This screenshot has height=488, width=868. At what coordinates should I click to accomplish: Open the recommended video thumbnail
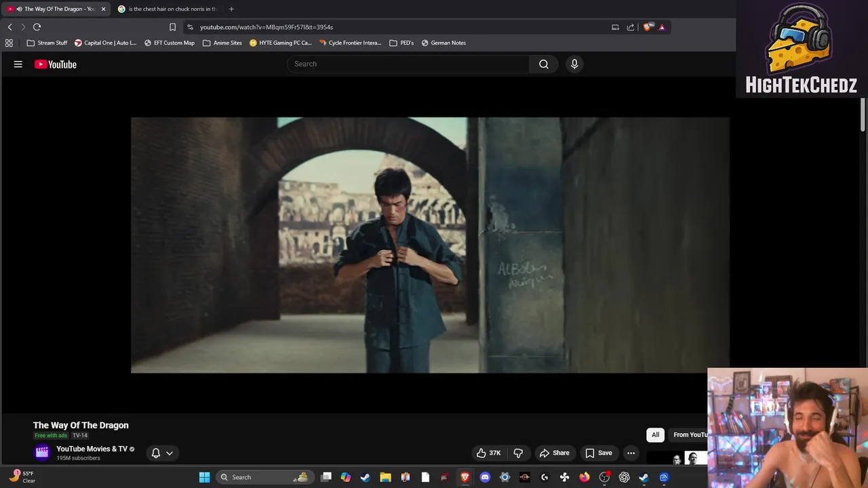tap(677, 459)
